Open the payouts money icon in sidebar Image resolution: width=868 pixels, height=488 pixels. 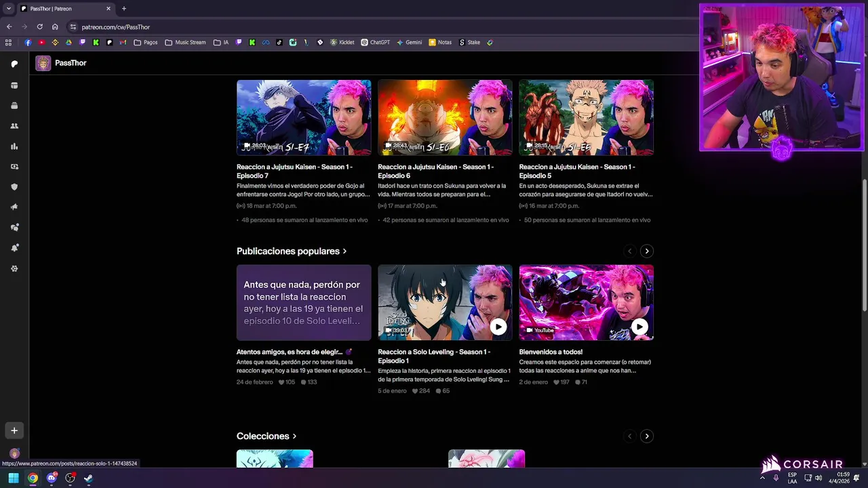click(14, 167)
